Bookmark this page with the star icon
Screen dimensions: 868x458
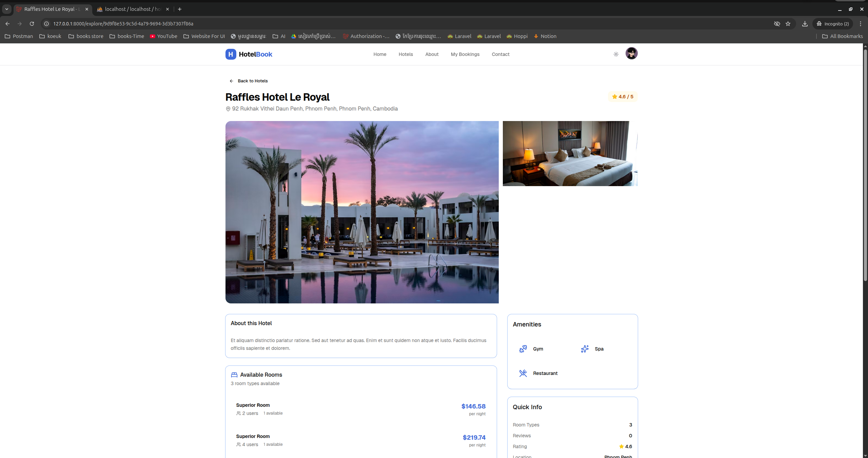coord(788,24)
